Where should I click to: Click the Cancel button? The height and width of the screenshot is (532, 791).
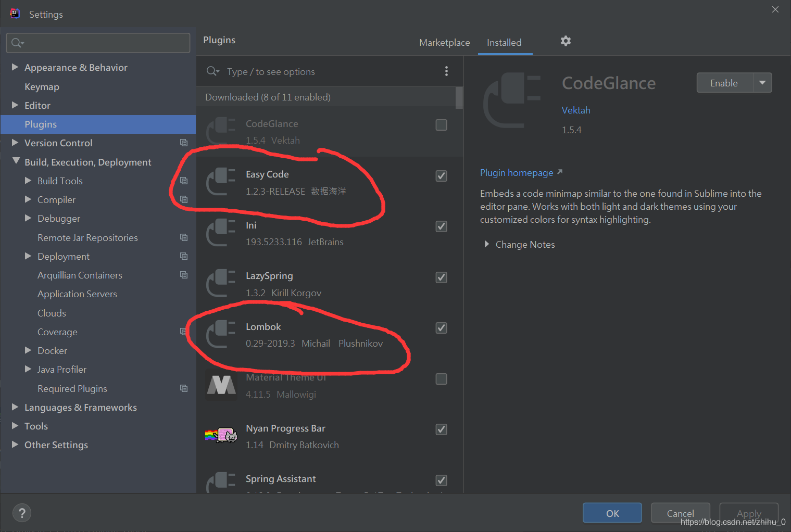pyautogui.click(x=680, y=513)
